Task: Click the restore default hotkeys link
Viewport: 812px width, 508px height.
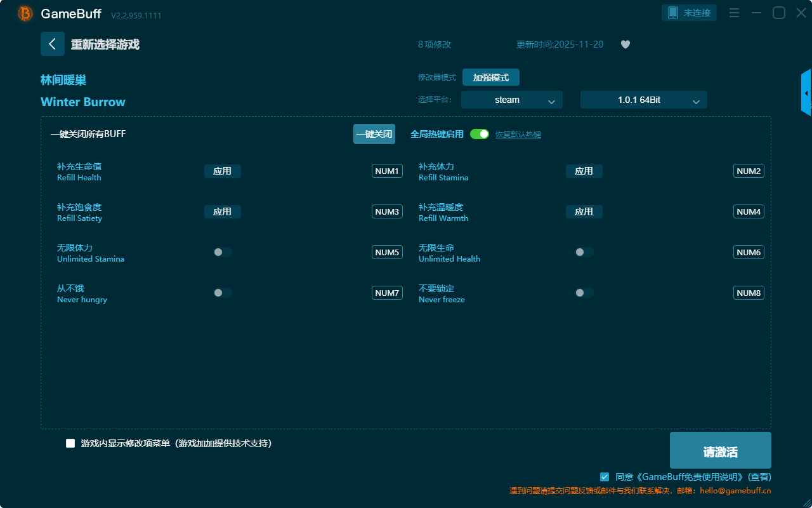Action: [x=518, y=135]
